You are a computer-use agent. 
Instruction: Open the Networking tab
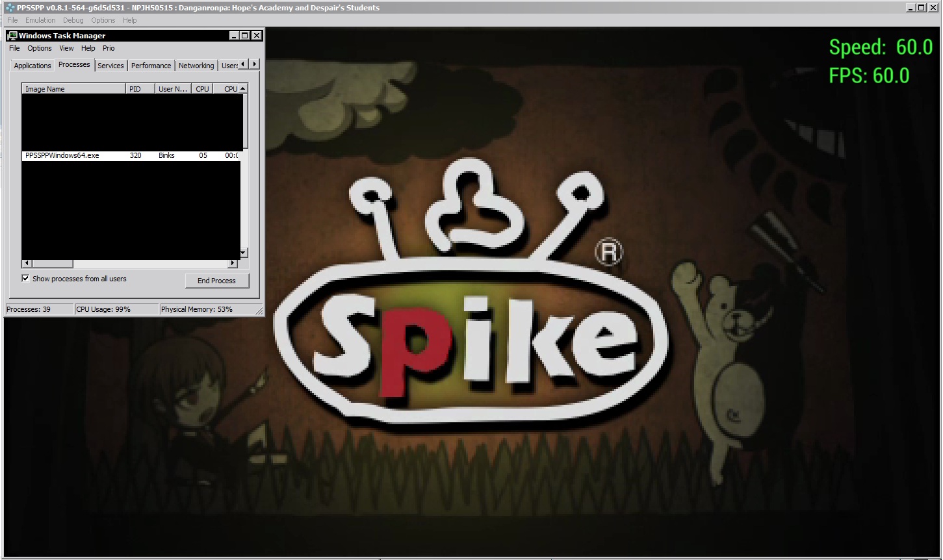pyautogui.click(x=196, y=66)
